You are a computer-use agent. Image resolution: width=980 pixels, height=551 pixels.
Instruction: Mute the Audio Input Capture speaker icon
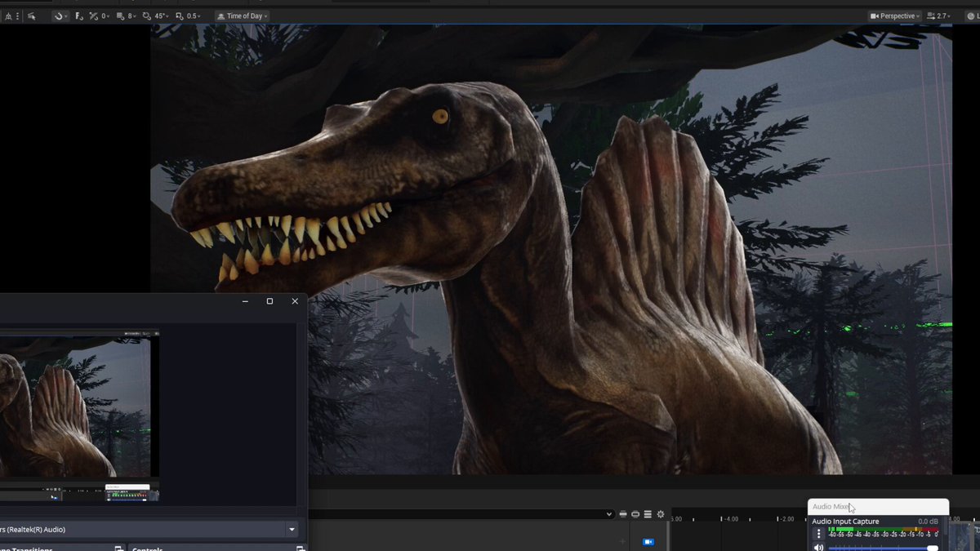click(x=819, y=547)
